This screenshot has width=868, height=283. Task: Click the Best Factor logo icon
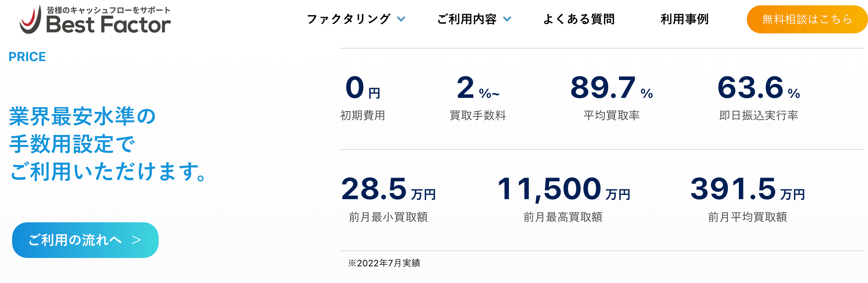(x=31, y=20)
